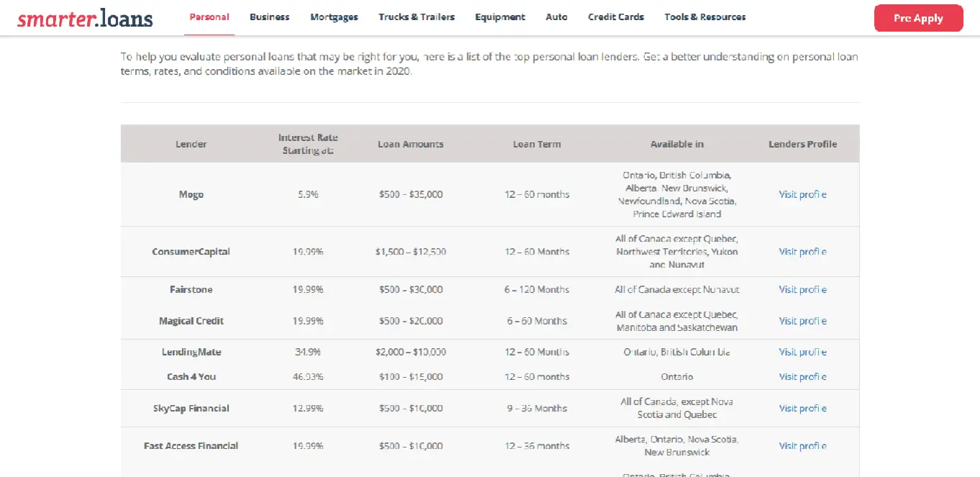The width and height of the screenshot is (980, 477).
Task: Click Fast Access Financial's 12 – 36 months term
Action: [536, 446]
